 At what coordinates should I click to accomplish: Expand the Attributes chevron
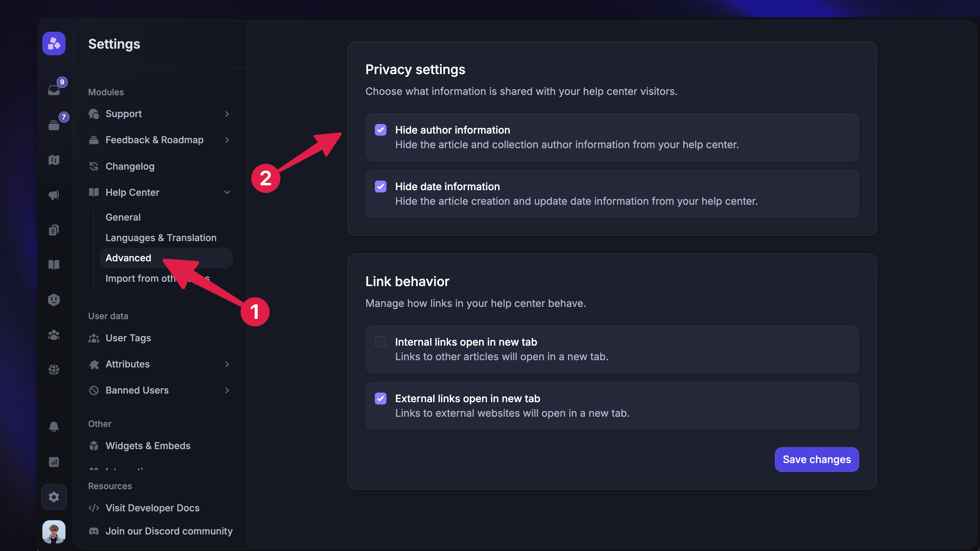(x=227, y=364)
